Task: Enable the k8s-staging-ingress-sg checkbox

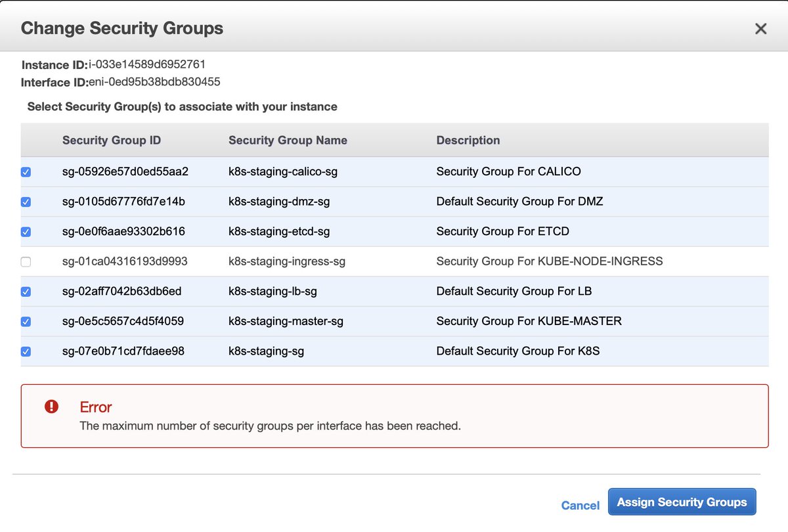Action: [26, 261]
